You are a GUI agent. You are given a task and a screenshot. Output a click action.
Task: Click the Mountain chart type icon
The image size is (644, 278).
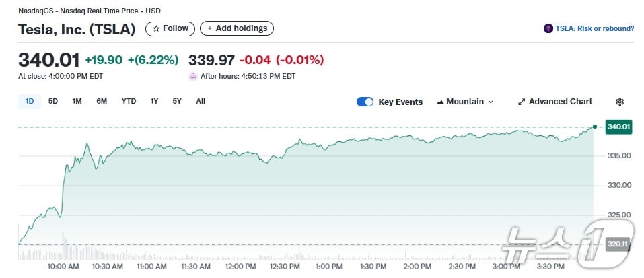[x=440, y=102]
